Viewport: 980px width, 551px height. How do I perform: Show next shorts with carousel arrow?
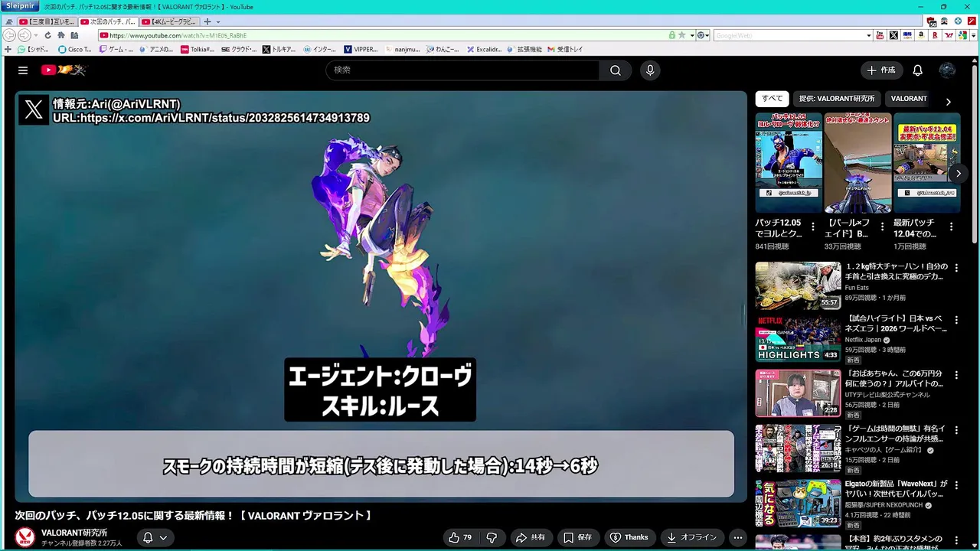[x=958, y=174]
